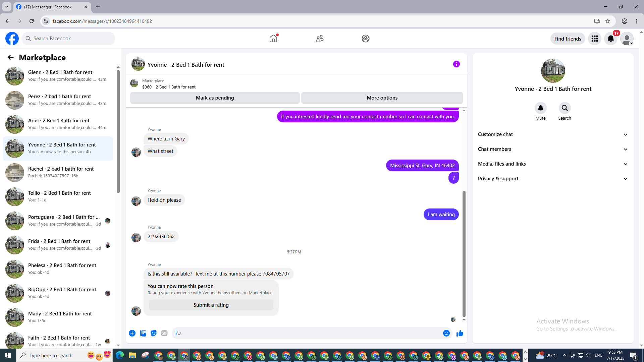
Task: Open Portuguese 2 Bed 1 Bath chat
Action: pyautogui.click(x=58, y=221)
